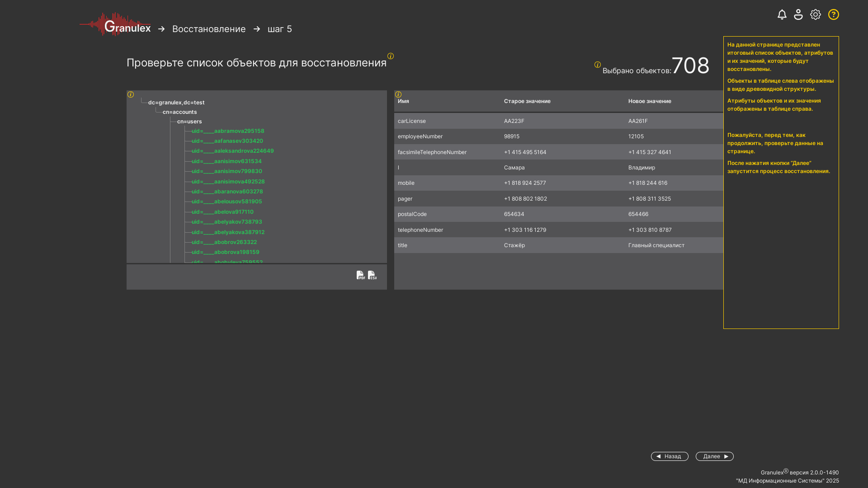Select user abobrova198159 in tree

(x=226, y=252)
